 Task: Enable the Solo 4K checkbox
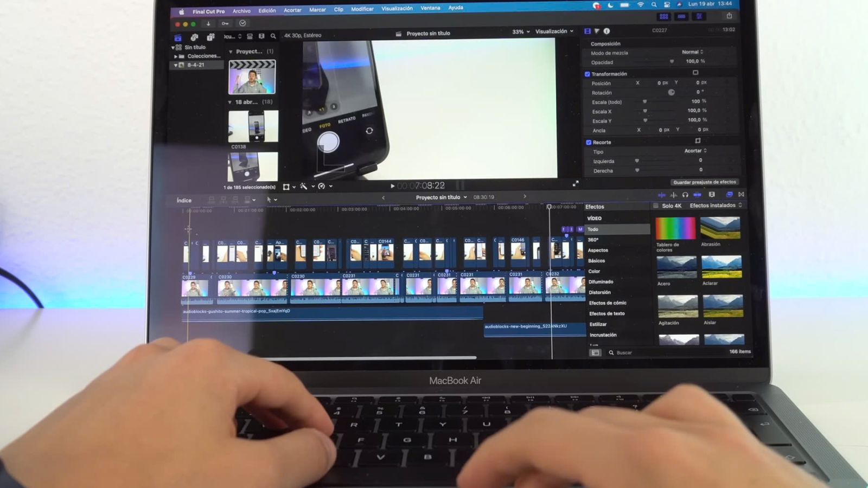[656, 206]
